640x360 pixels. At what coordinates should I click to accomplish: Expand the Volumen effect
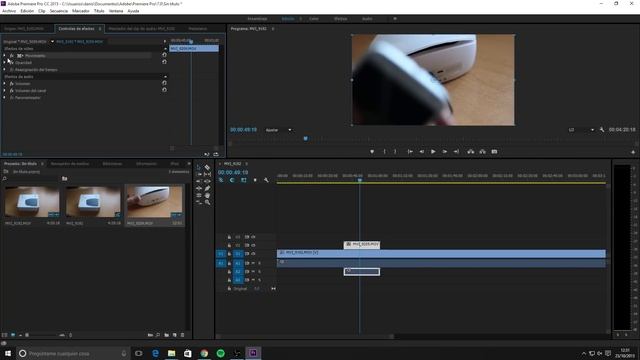tap(4, 83)
